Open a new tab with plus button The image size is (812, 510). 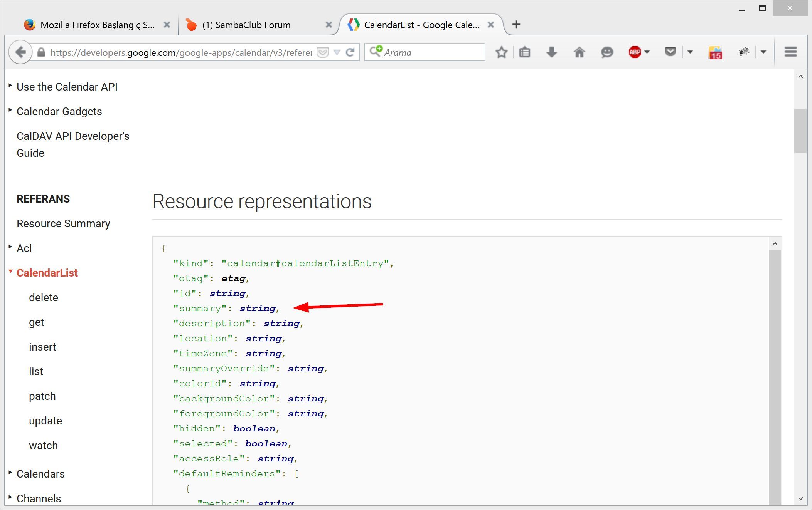[x=516, y=25]
